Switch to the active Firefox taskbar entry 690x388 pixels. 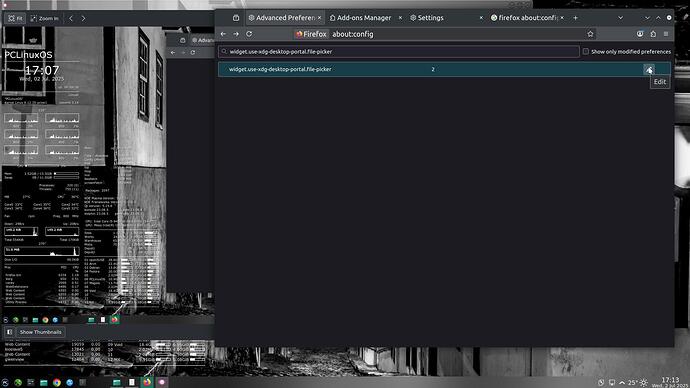(x=147, y=382)
